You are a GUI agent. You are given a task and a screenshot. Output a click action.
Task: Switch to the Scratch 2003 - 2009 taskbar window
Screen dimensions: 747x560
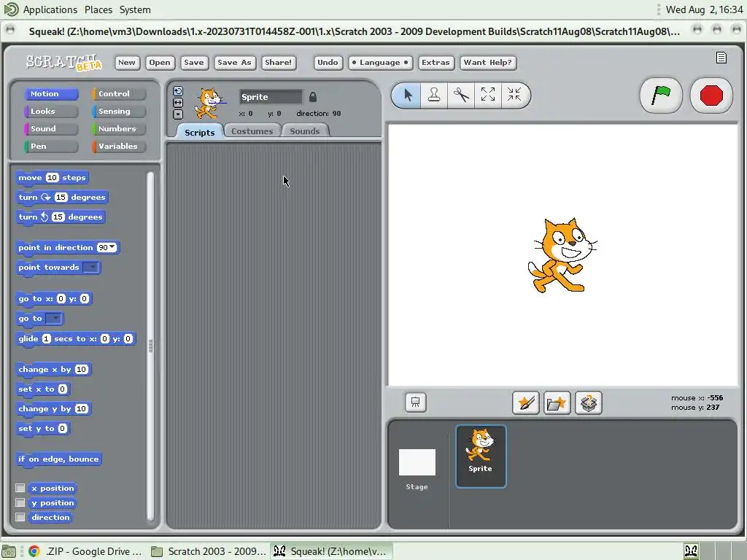[209, 551]
